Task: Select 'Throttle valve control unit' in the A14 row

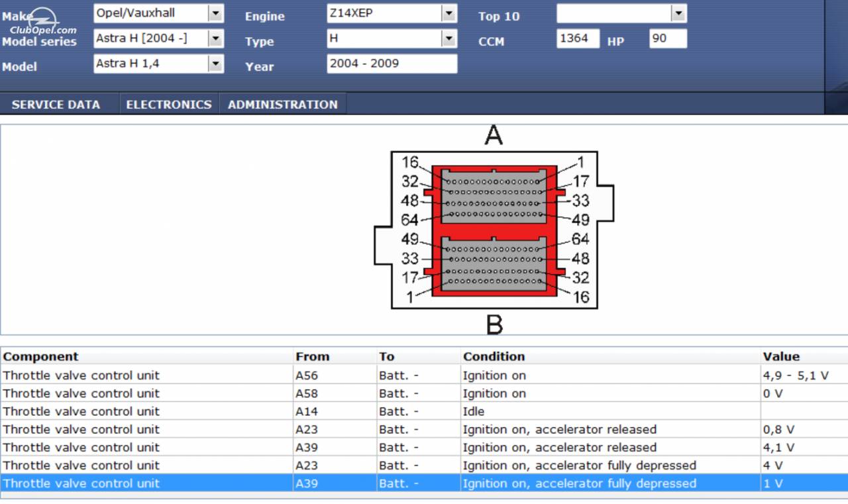Action: coord(146,411)
